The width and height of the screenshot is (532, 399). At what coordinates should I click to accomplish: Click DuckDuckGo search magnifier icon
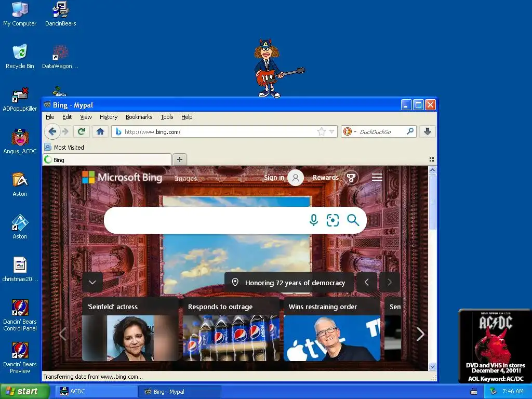point(410,131)
